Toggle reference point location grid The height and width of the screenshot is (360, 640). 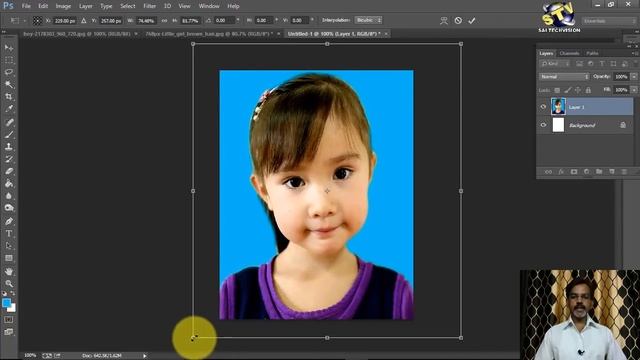pyautogui.click(x=37, y=20)
